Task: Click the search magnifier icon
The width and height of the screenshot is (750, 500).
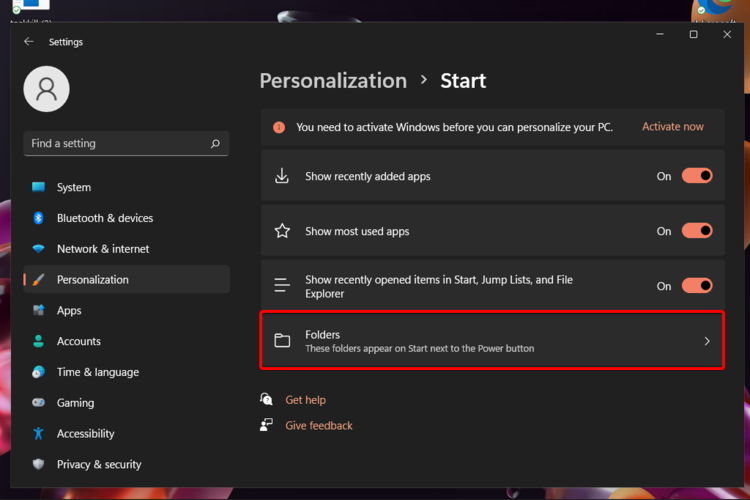Action: click(x=215, y=144)
